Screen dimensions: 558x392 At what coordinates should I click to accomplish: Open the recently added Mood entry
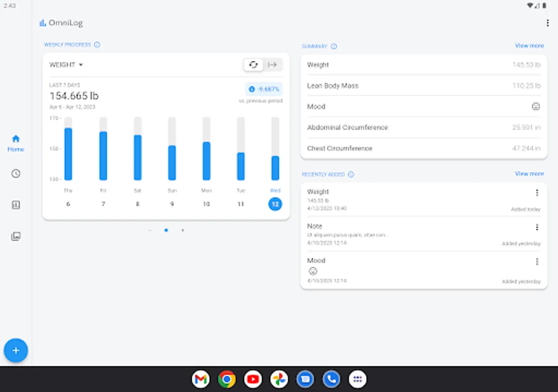424,270
